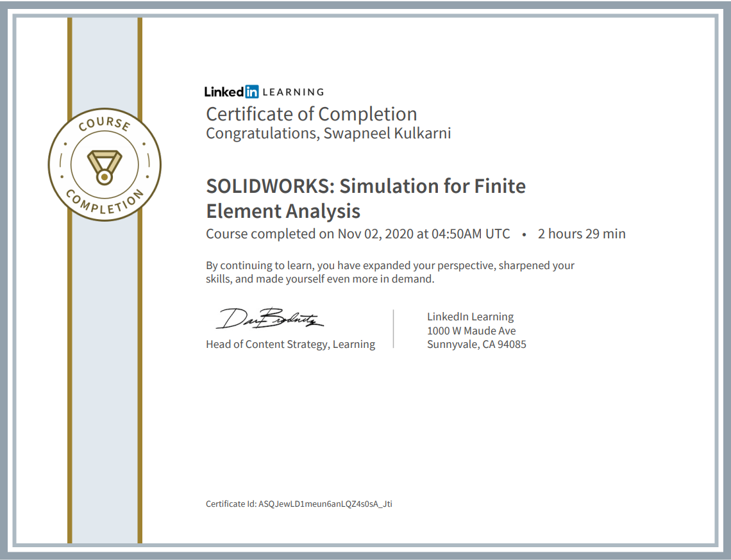This screenshot has width=731, height=560.
Task: Click the Course Completion medal badge
Action: pos(105,165)
